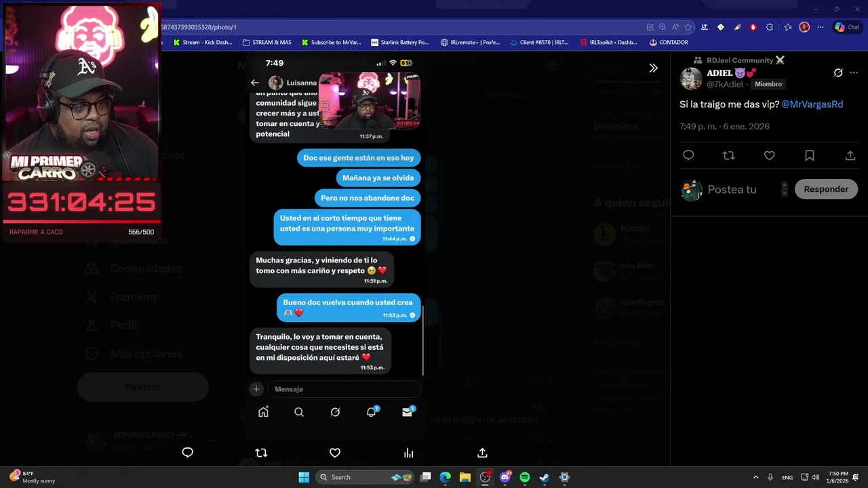Like the photo with bottom heart icon
The image size is (868, 488).
335,453
